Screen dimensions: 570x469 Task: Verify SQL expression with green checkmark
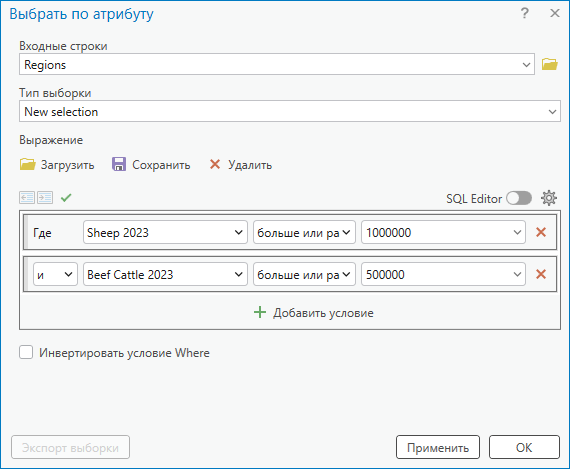(66, 198)
